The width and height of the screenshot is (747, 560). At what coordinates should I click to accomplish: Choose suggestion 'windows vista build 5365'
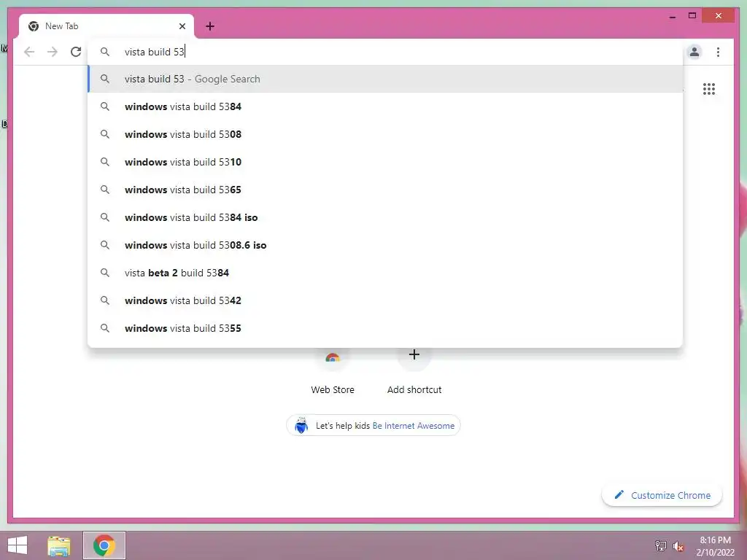(x=385, y=190)
